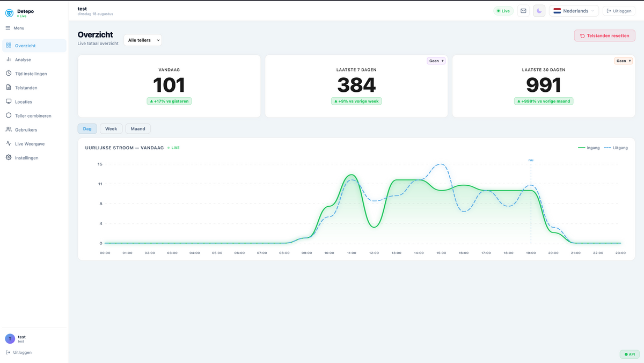Click the logout arrow icon in sidebar footer
Viewport: 644px width, 363px height.
click(8, 352)
